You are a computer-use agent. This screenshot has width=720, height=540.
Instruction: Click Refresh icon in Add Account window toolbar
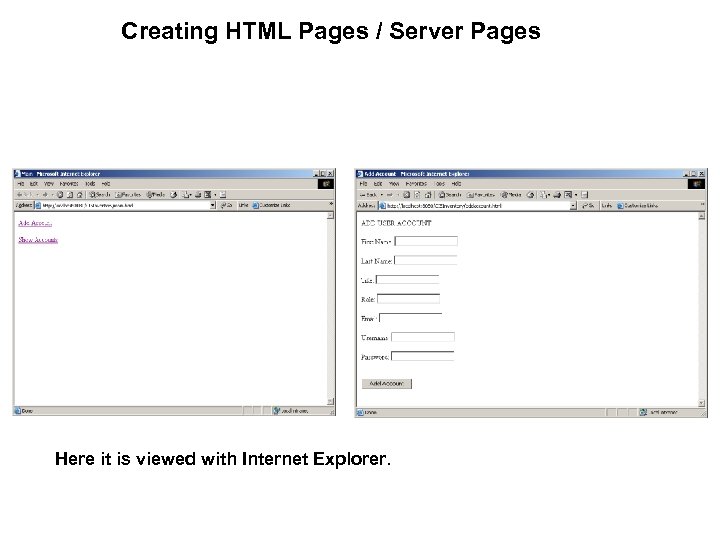tap(417, 195)
